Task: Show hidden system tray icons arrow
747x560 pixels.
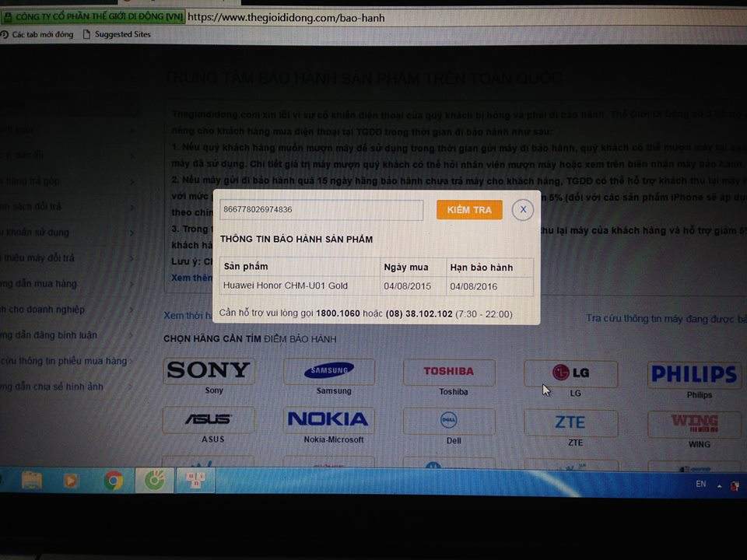Action: (719, 486)
